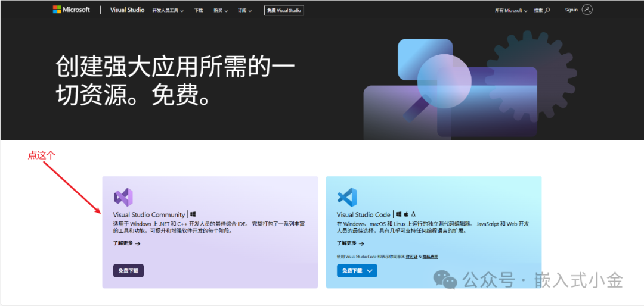Click the Apple icon beside Visual Studio Code
Image resolution: width=644 pixels, height=306 pixels.
[406, 214]
